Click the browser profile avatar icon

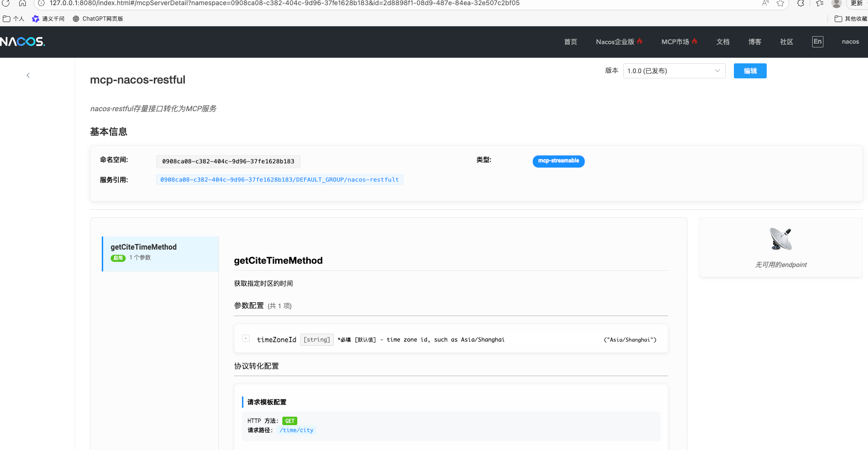click(836, 4)
